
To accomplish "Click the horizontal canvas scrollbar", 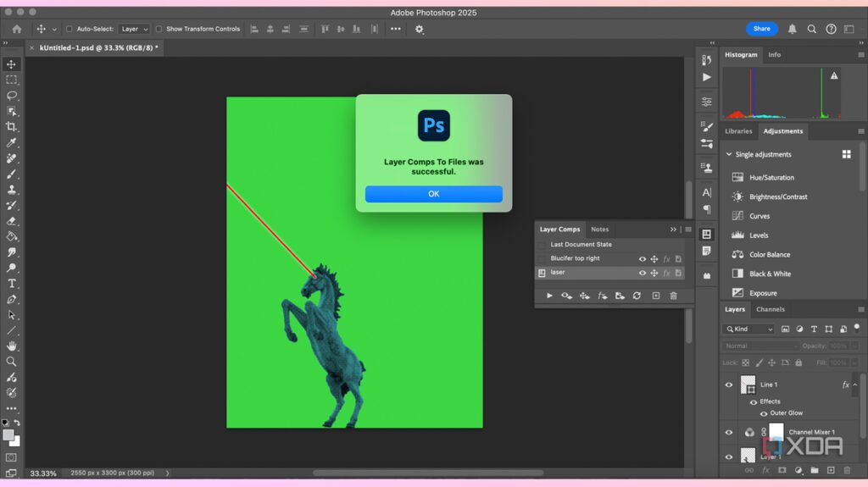I will tap(428, 473).
